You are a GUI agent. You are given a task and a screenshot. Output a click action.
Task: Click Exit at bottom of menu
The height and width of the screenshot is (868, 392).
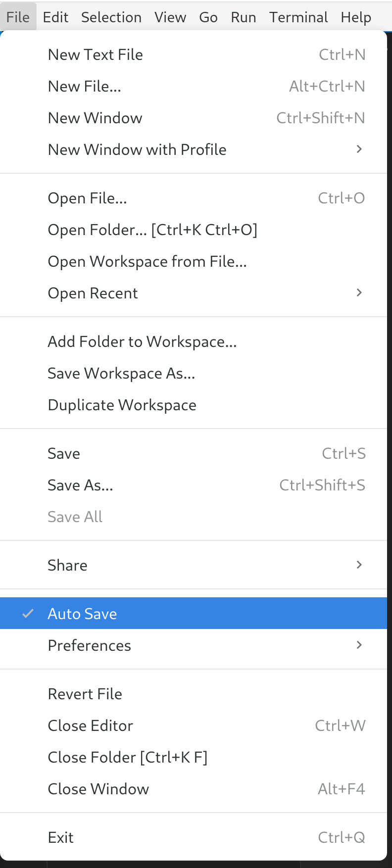pyautogui.click(x=60, y=837)
